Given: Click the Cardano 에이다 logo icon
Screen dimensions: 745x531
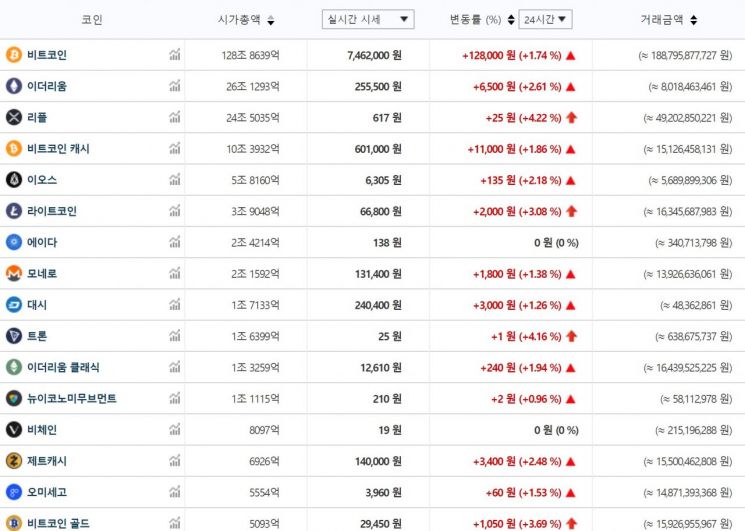Looking at the screenshot, I should pos(14,242).
